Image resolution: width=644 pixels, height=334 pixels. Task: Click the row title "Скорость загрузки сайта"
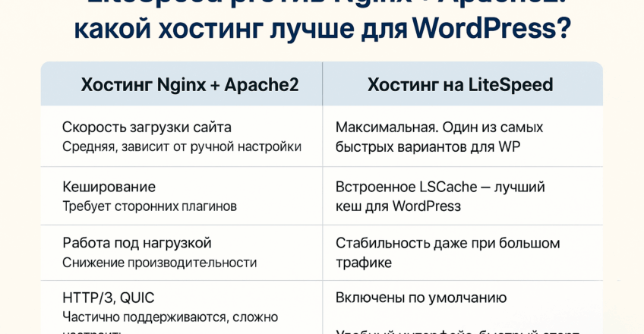click(x=147, y=128)
